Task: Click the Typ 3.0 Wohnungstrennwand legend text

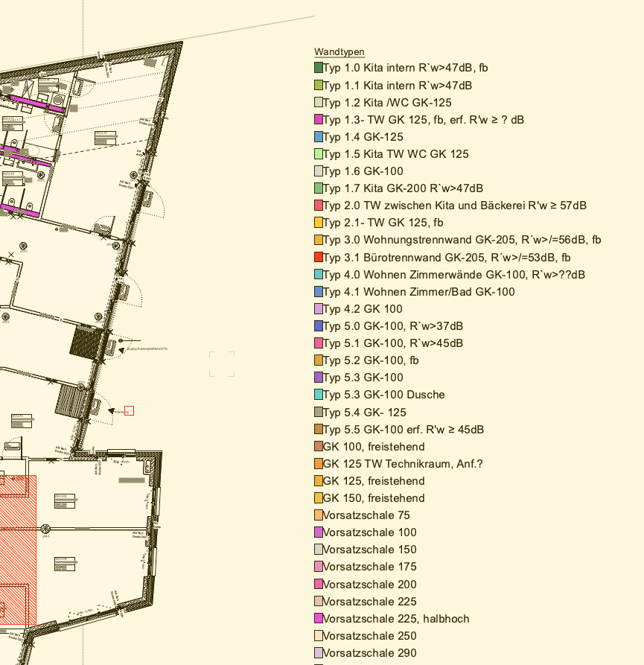Action: tap(462, 240)
